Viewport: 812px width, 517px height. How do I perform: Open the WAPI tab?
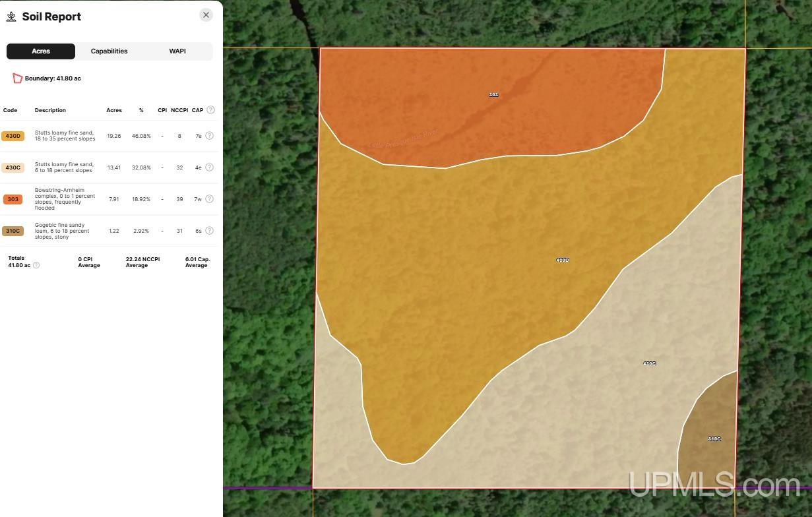(x=177, y=51)
